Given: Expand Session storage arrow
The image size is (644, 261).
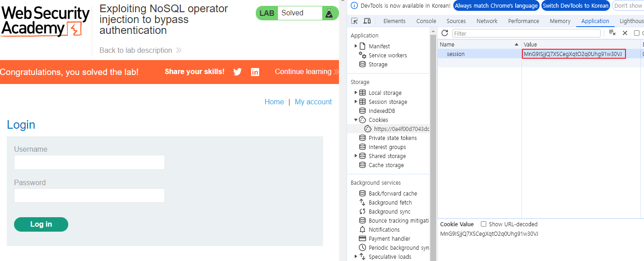Looking at the screenshot, I should (356, 102).
